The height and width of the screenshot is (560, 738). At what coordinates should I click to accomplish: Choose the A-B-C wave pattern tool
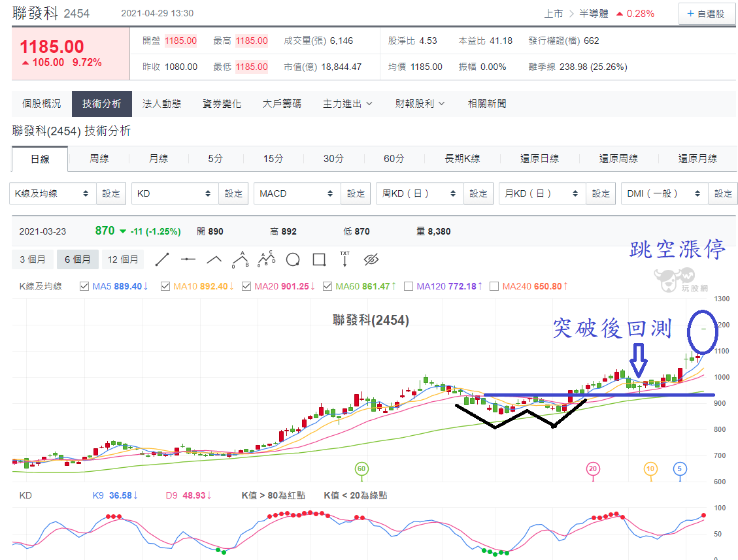(267, 259)
